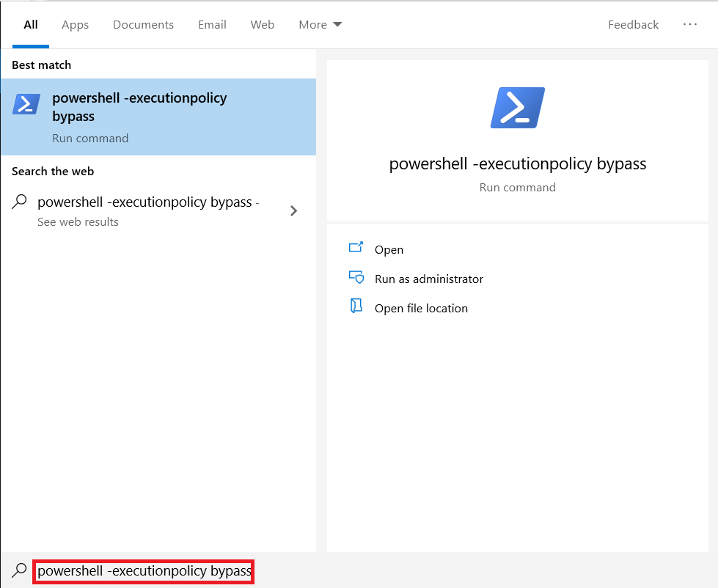The height and width of the screenshot is (588, 718).
Task: Choose Open file location
Action: point(421,309)
